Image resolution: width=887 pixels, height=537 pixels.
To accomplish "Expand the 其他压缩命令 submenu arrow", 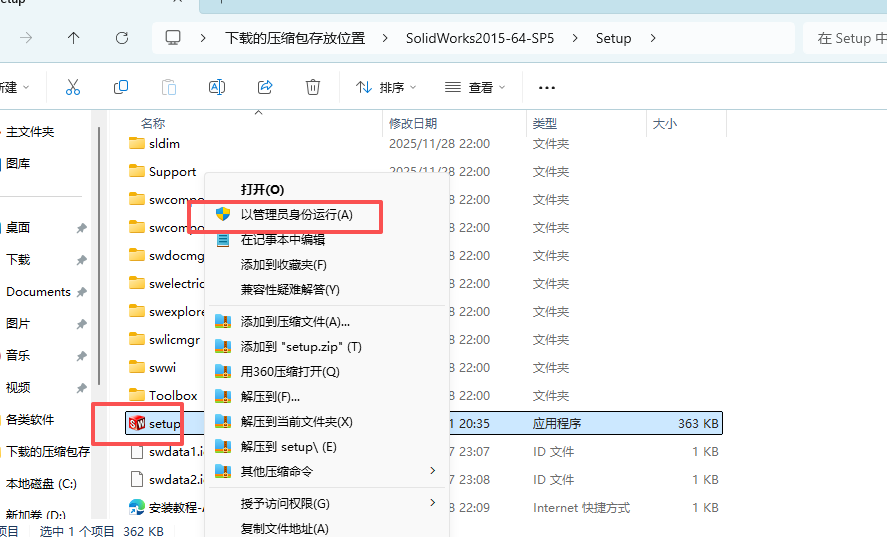I will pos(433,471).
